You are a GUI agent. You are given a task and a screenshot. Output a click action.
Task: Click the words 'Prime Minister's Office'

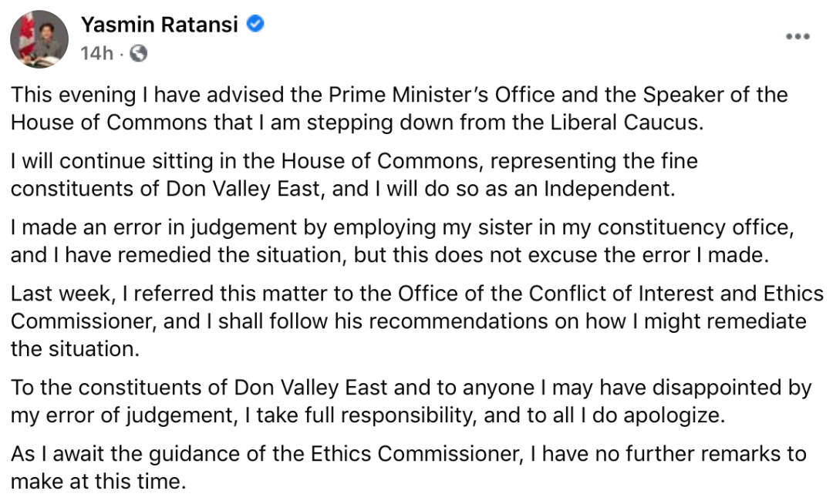tap(442, 95)
